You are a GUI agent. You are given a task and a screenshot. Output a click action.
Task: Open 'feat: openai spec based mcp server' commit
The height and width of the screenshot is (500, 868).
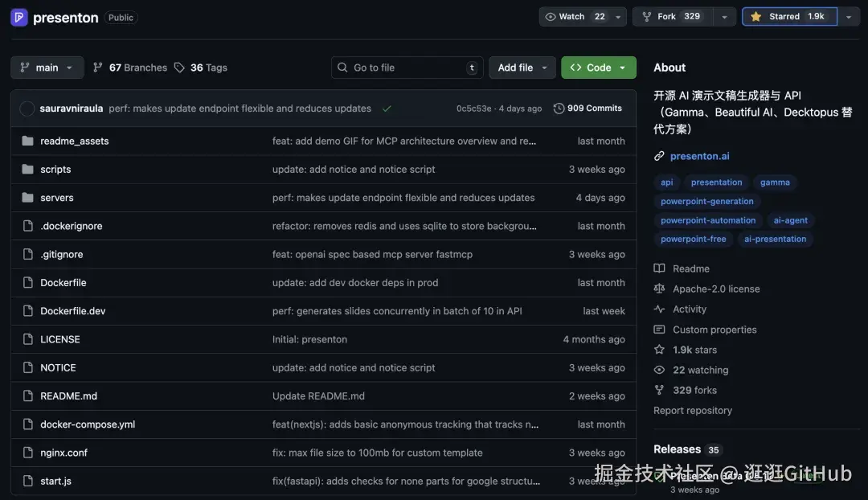point(372,254)
